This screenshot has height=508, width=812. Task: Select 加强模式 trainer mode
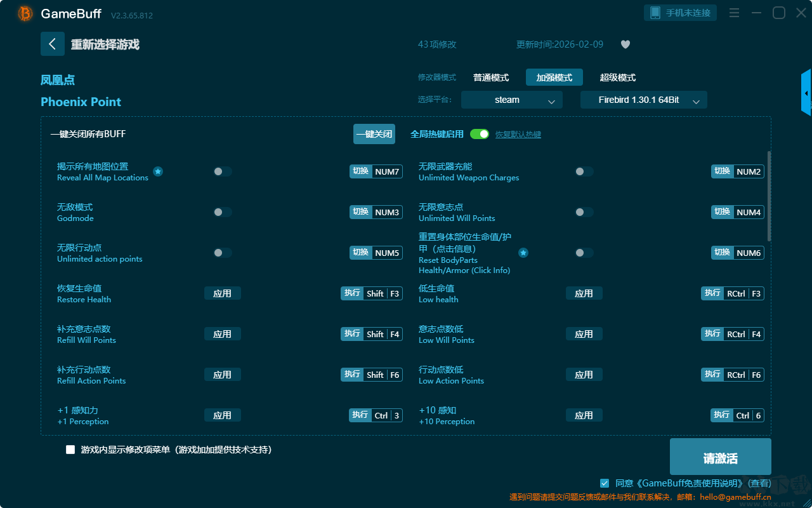pos(554,77)
